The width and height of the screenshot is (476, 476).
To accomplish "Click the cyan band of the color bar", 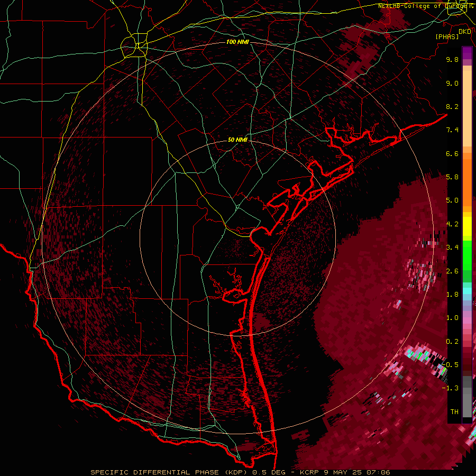I will click(467, 291).
